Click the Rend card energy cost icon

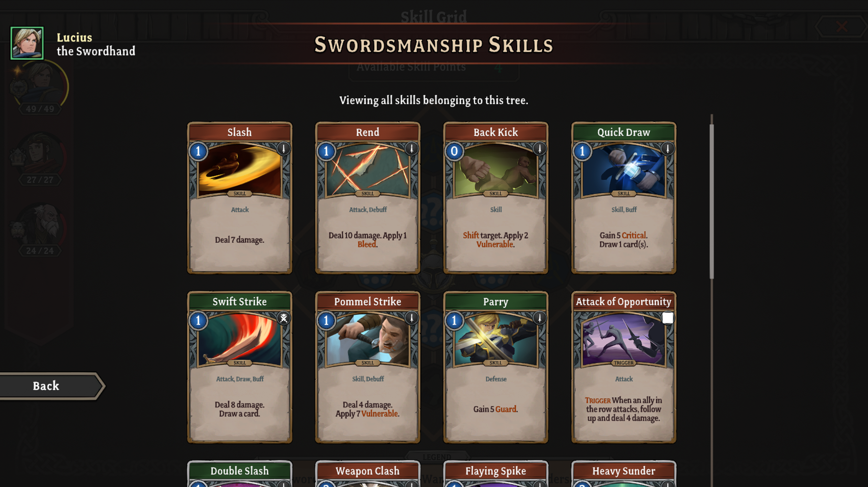tap(326, 151)
